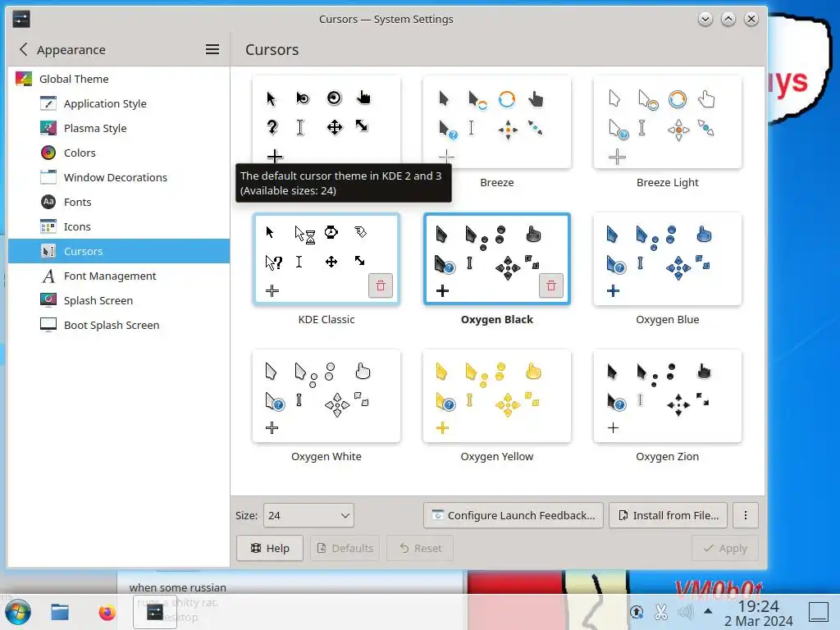
Task: Click the System Settings title bar icon
Action: (21, 20)
